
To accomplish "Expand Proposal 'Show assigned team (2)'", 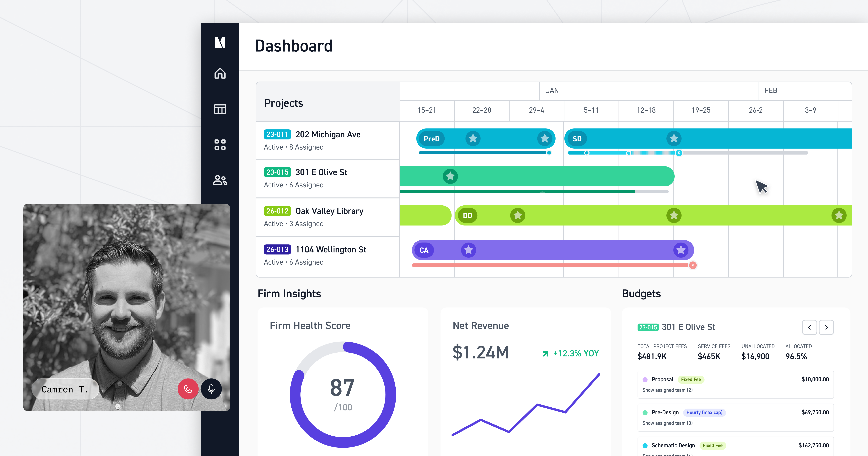I will pyautogui.click(x=668, y=390).
